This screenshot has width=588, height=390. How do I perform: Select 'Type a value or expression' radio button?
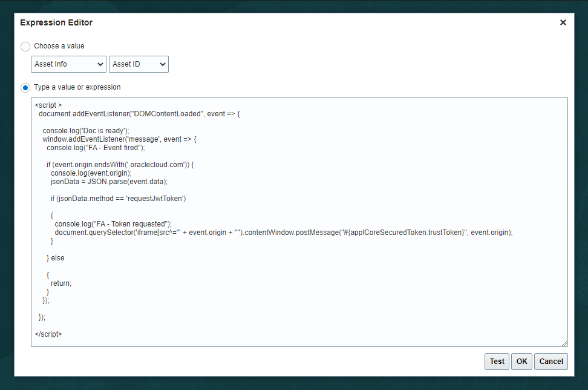25,87
